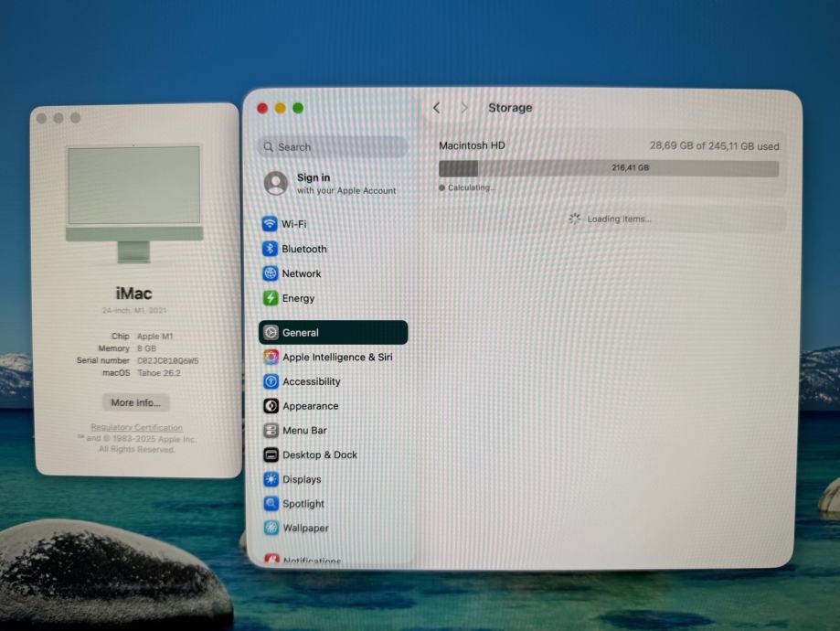Screen dimensions: 840x631
Task: Open the Displays sidebar label
Action: pyautogui.click(x=303, y=479)
